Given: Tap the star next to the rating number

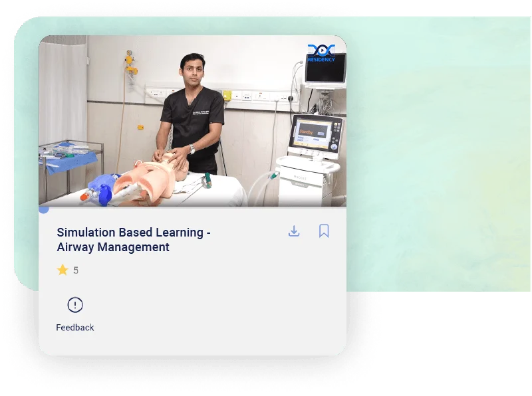Looking at the screenshot, I should tap(62, 270).
